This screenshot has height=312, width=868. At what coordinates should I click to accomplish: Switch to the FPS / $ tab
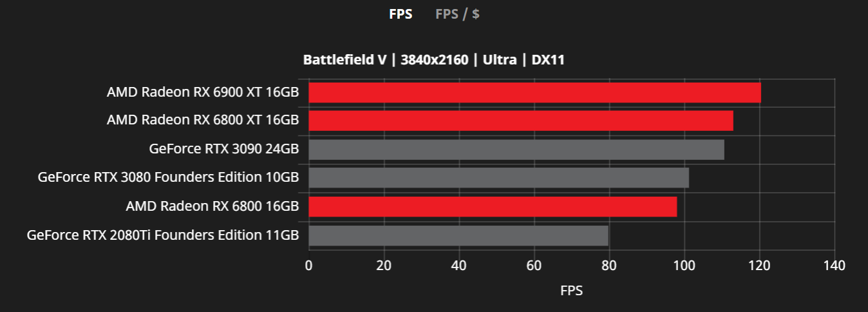tap(457, 14)
